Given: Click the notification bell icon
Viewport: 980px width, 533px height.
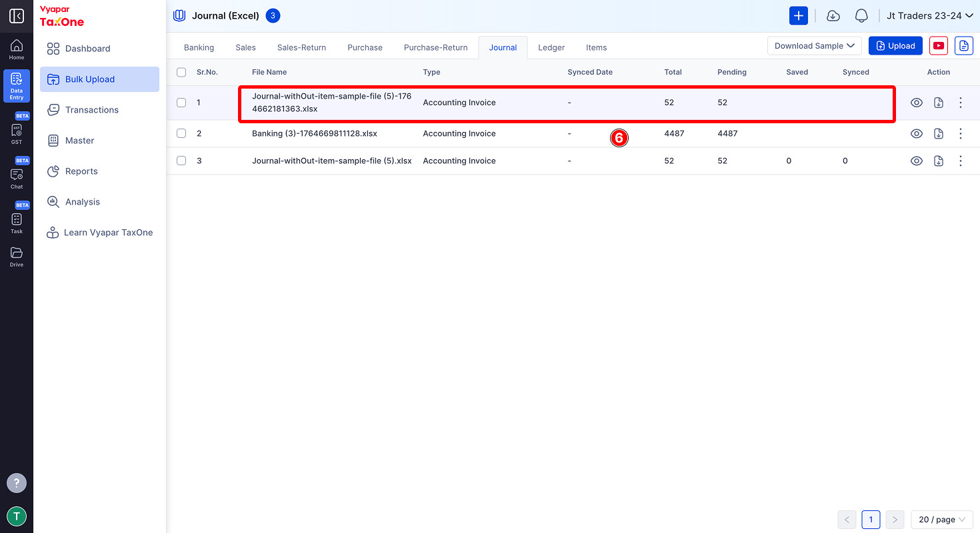Looking at the screenshot, I should coord(861,16).
